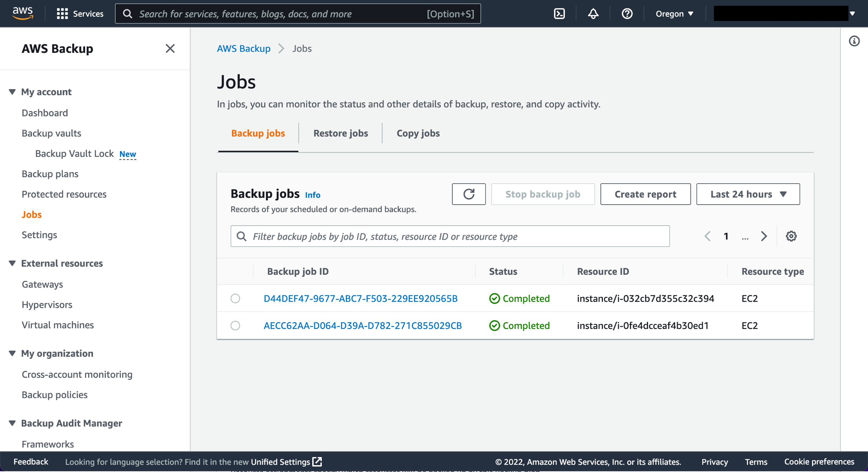Go to previous page of backup jobs
Viewport: 868px width, 472px height.
707,236
